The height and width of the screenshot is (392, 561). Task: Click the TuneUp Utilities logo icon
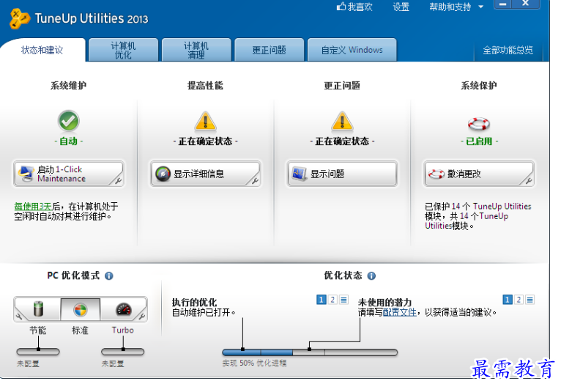[20, 18]
